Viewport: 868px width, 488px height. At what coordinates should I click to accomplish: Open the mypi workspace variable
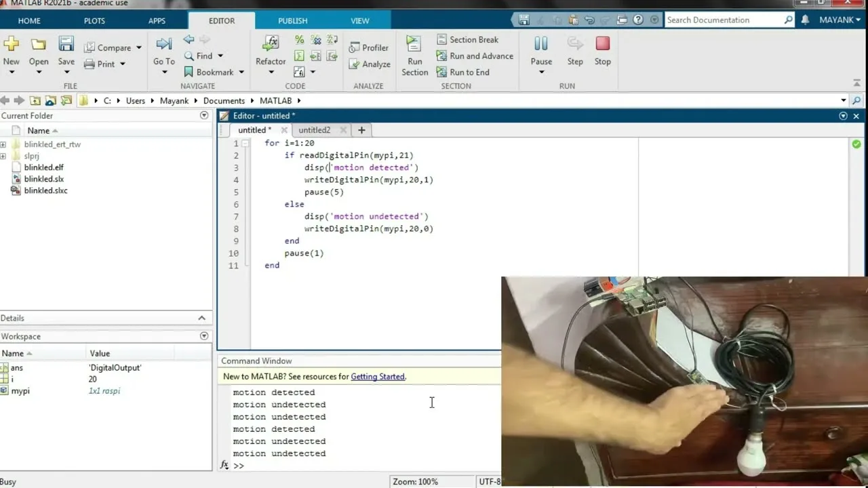point(20,391)
